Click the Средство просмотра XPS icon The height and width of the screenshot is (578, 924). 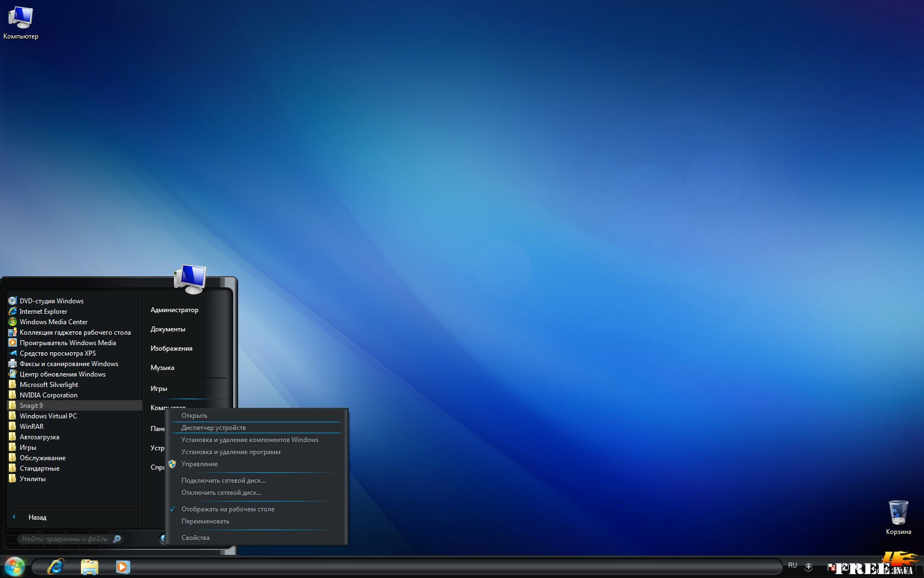[13, 353]
